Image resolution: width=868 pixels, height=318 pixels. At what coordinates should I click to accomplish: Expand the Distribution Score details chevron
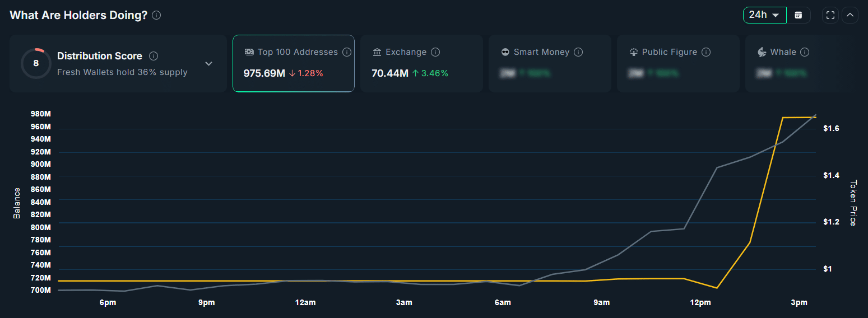208,64
